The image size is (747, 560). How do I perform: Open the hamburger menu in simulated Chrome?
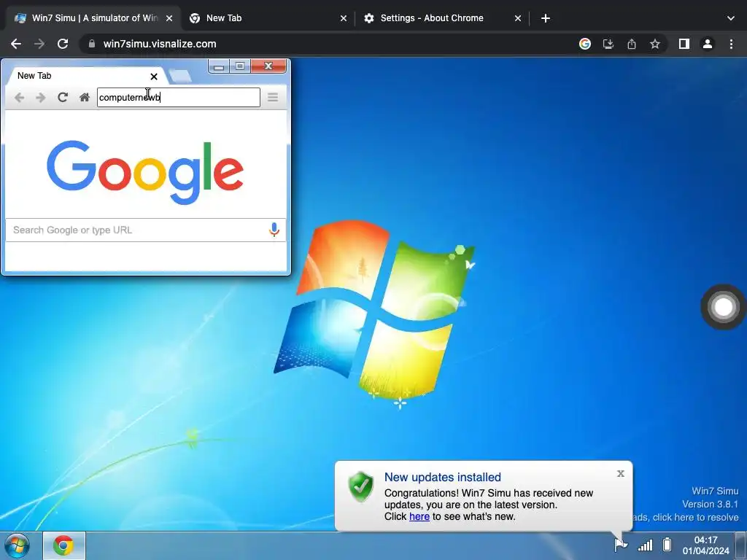[273, 98]
